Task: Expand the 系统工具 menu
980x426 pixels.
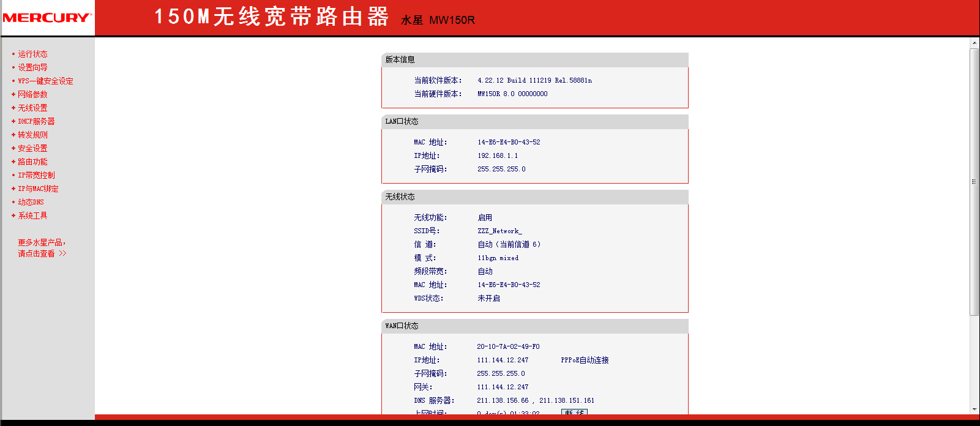Action: [x=32, y=215]
